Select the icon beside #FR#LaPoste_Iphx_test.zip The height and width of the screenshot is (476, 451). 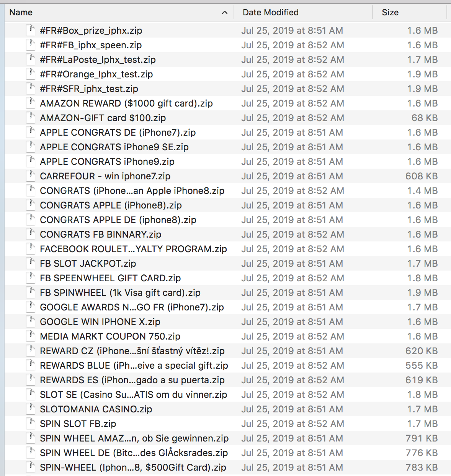pyautogui.click(x=30, y=59)
